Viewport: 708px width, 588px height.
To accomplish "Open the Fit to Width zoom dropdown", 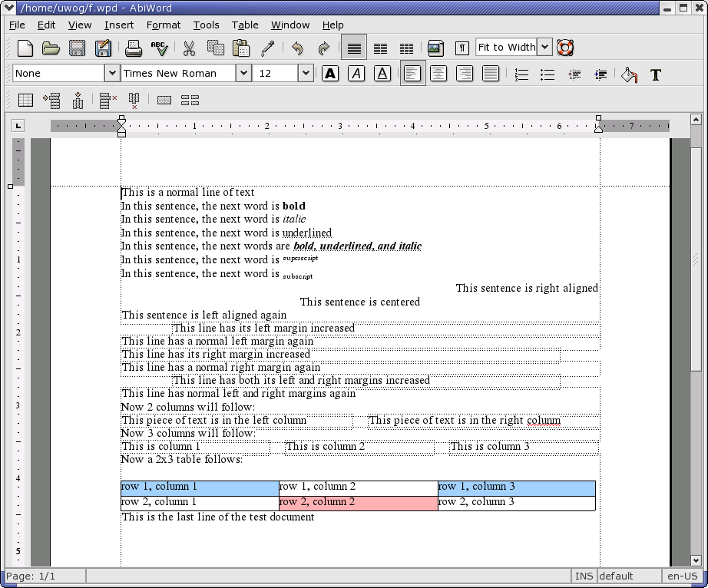I will tap(544, 48).
